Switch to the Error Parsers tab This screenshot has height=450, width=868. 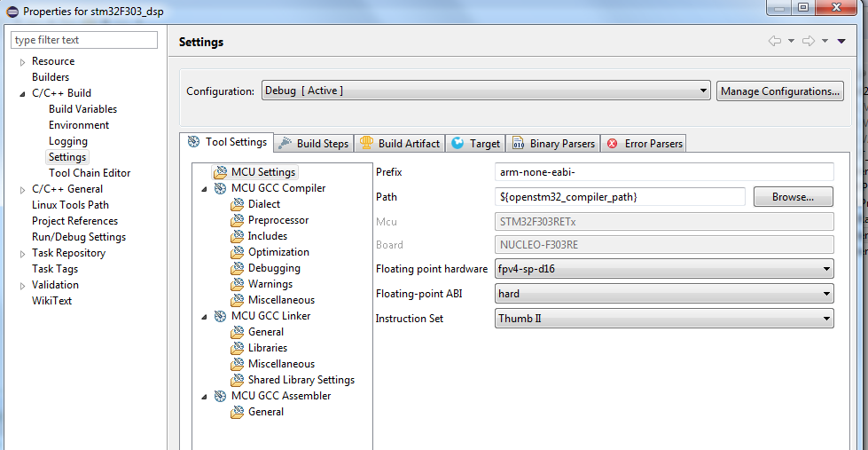[645, 144]
